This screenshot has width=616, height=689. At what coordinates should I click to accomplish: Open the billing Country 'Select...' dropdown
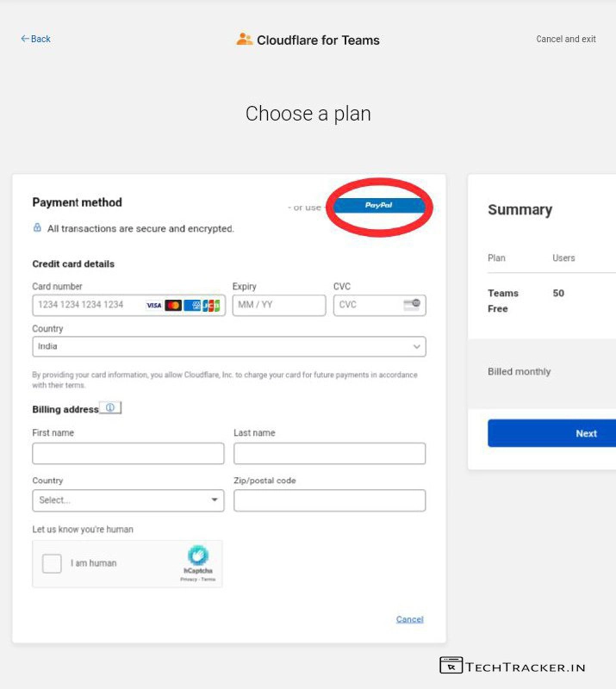click(x=128, y=500)
